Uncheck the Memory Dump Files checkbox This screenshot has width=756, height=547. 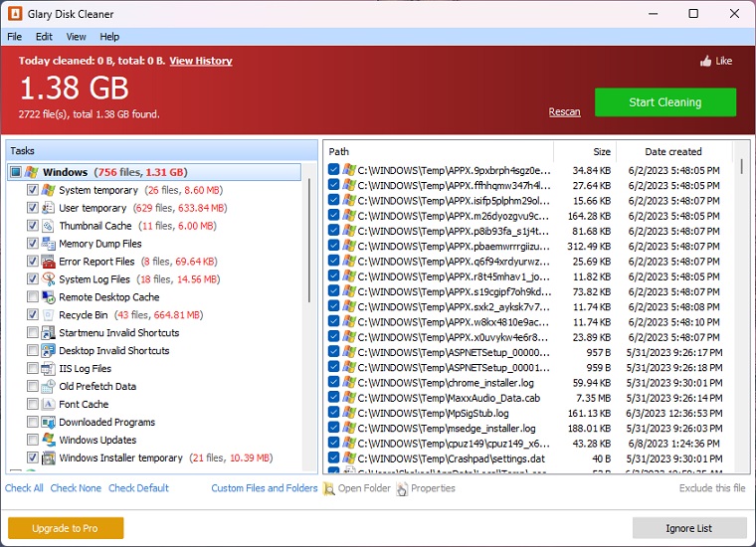33,244
